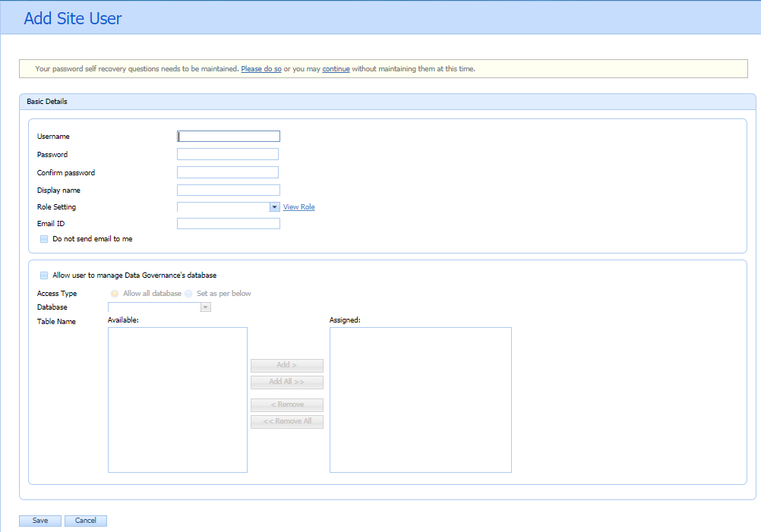Click the Display name input box
761x532 pixels.
pos(229,190)
